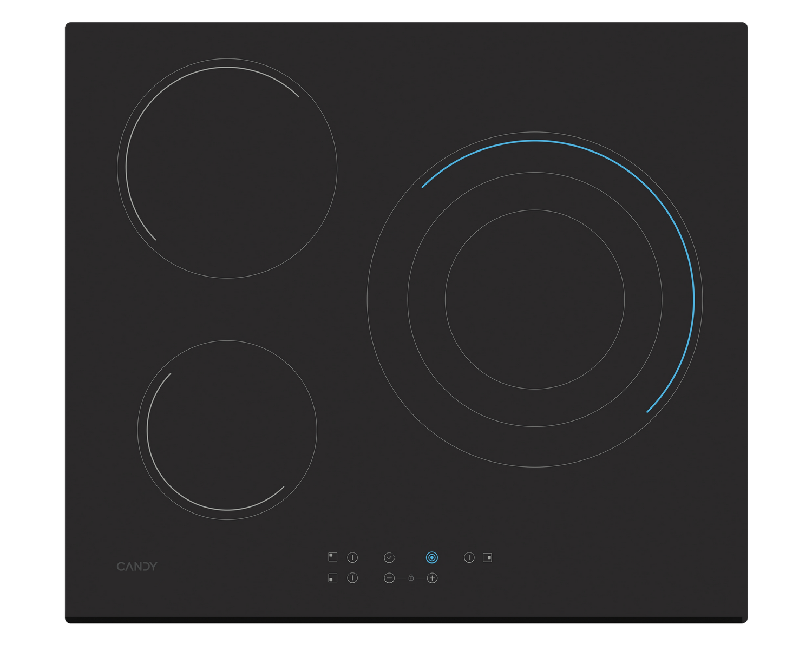The height and width of the screenshot is (645, 812).
Task: Tap the blue triple-ring zone extension icon
Action: pyautogui.click(x=431, y=557)
